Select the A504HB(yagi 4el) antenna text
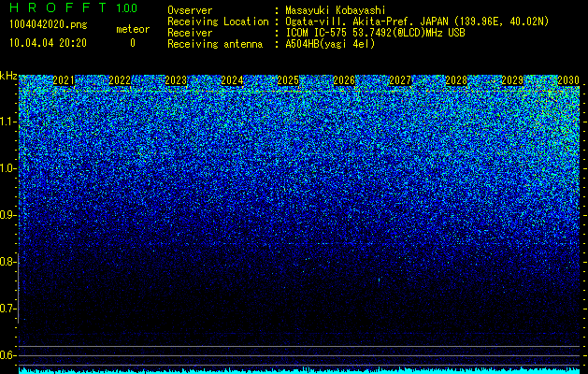 tap(330, 44)
